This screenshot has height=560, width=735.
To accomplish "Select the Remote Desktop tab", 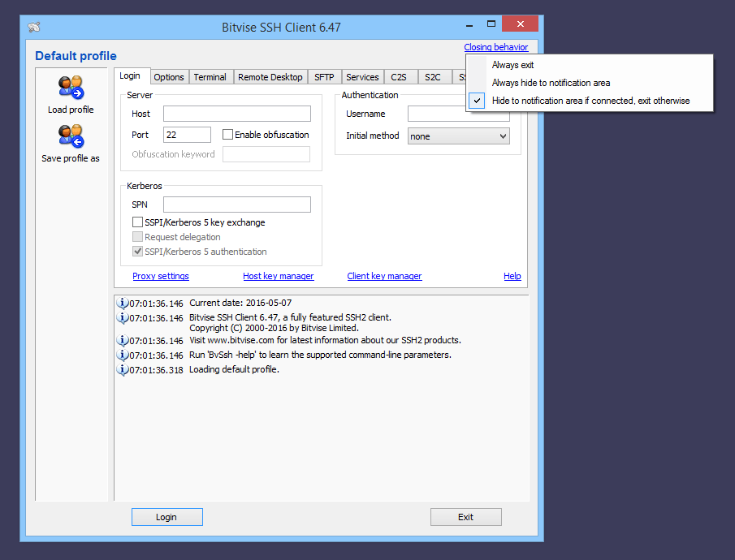I will coord(270,76).
